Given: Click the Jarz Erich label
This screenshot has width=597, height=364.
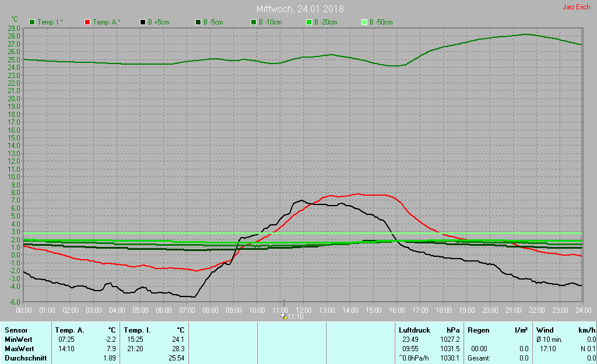Looking at the screenshot, I should pyautogui.click(x=576, y=8).
